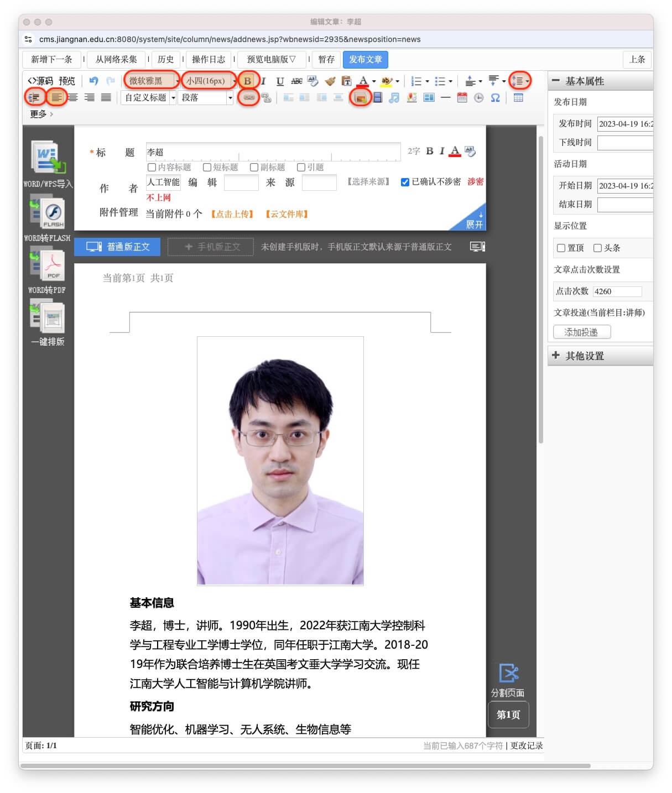Insert a special character with the Omega icon
Image resolution: width=672 pixels, height=793 pixels.
495,98
